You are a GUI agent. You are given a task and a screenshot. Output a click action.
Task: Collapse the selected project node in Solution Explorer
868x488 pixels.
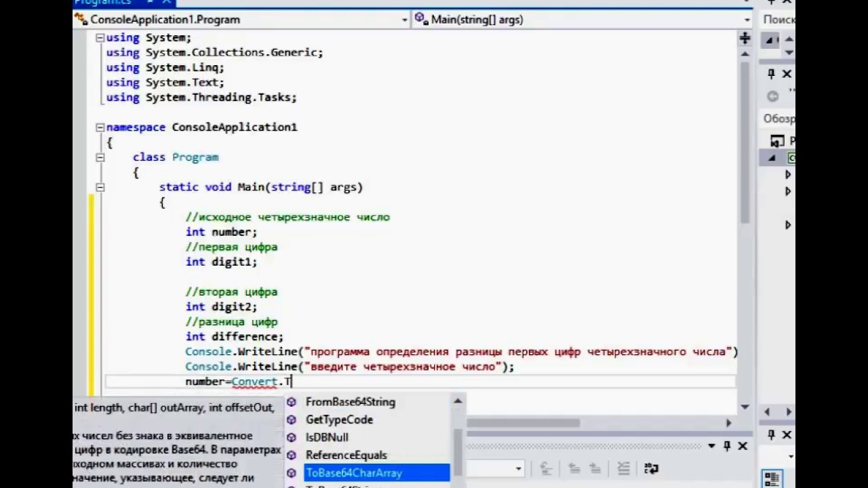coord(772,158)
